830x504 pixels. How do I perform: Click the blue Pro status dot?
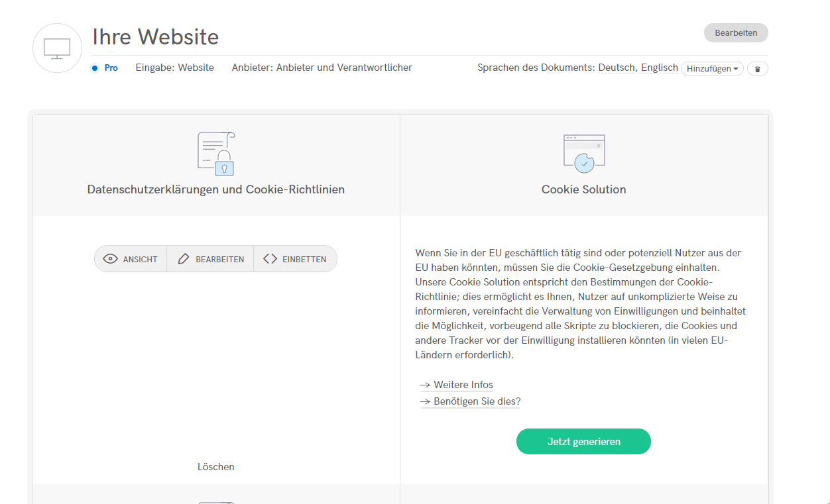coord(95,68)
